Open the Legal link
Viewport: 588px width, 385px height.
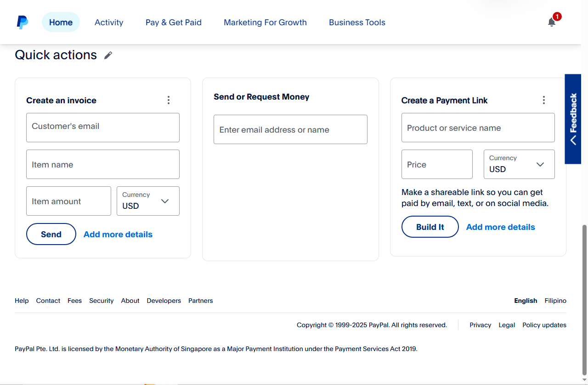click(x=507, y=325)
